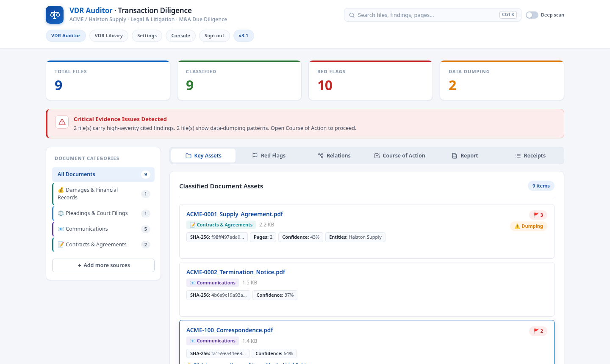This screenshot has width=610, height=364.
Task: Select Communications category in sidebar
Action: pos(103,229)
